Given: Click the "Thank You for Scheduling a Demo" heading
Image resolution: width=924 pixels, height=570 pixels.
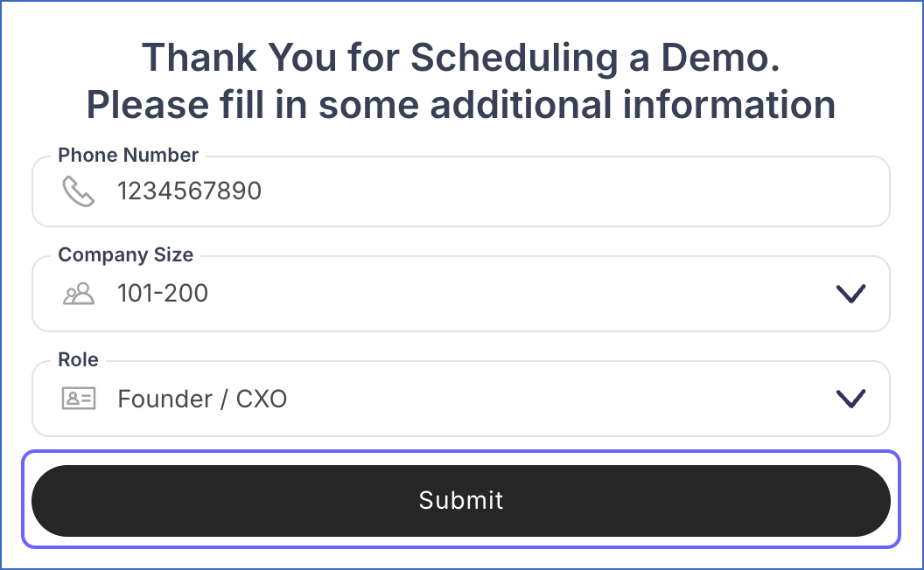Looking at the screenshot, I should [460, 59].
